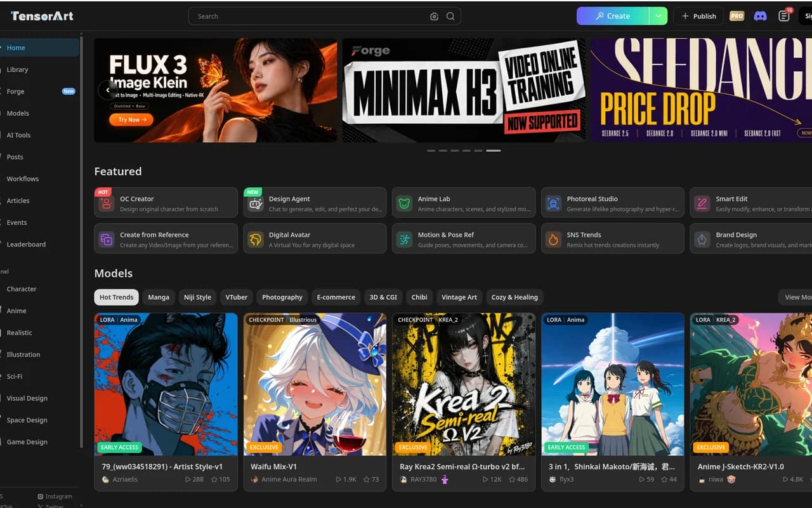
Task: Click the Smart Edit pencil icon
Action: (702, 204)
